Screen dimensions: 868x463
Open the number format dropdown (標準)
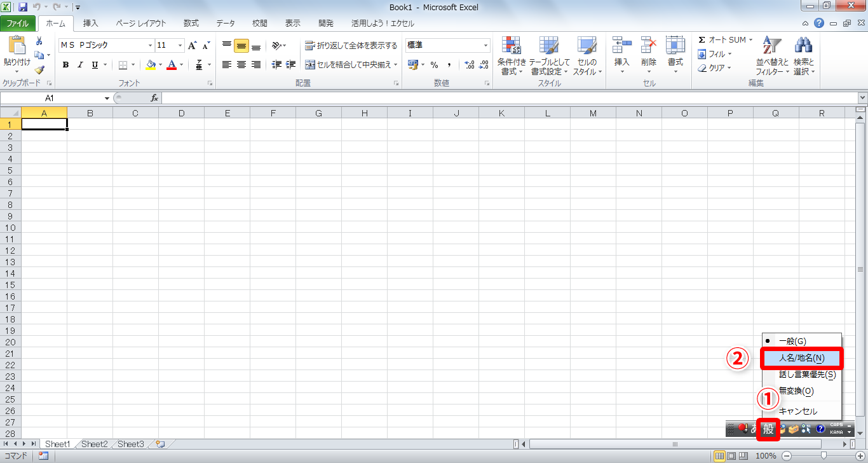pyautogui.click(x=486, y=45)
